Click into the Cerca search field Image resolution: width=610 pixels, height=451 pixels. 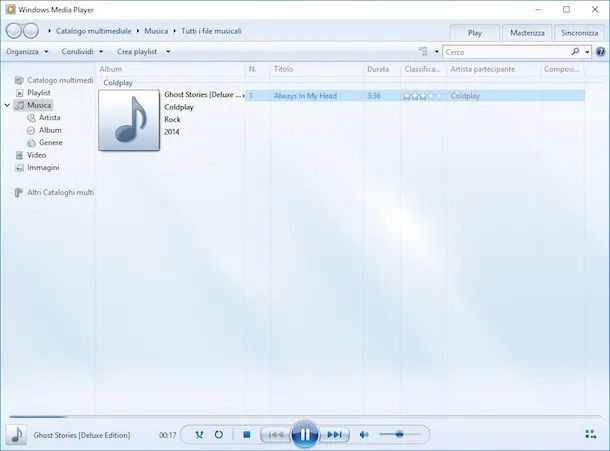(507, 52)
